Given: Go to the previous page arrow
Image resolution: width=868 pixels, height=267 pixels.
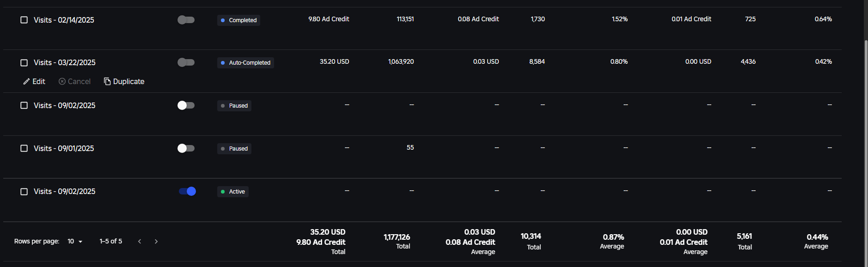Looking at the screenshot, I should [140, 241].
